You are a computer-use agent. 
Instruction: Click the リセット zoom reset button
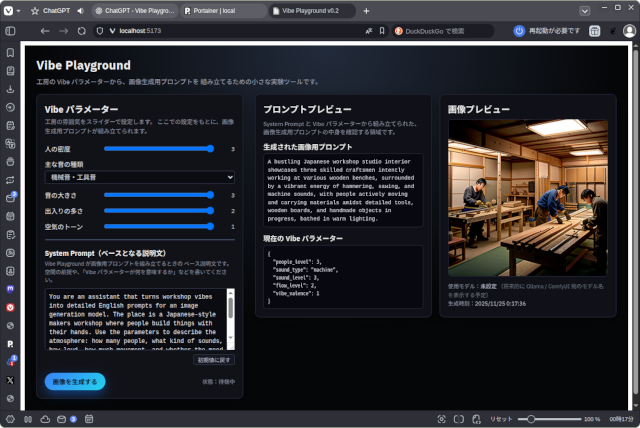coord(501,419)
